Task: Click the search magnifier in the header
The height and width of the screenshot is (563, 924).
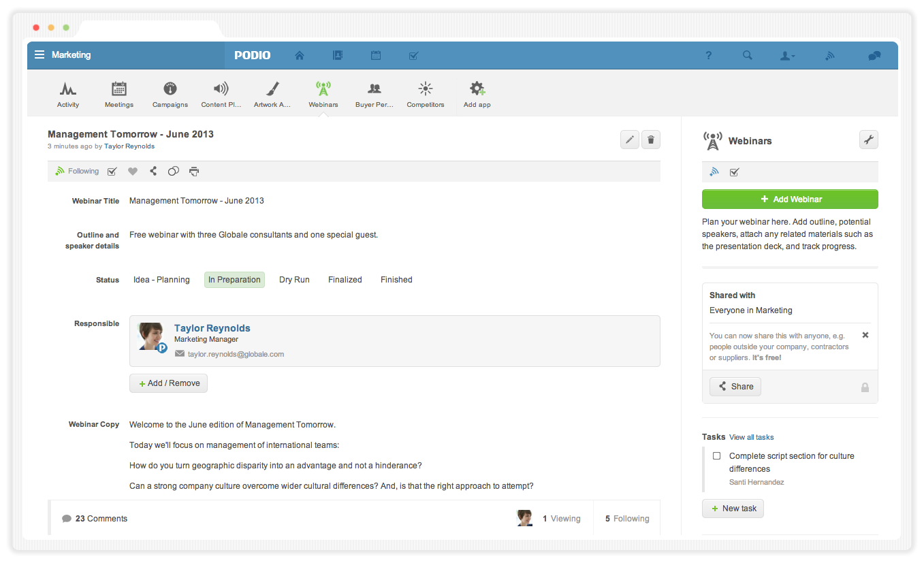Action: (x=747, y=56)
